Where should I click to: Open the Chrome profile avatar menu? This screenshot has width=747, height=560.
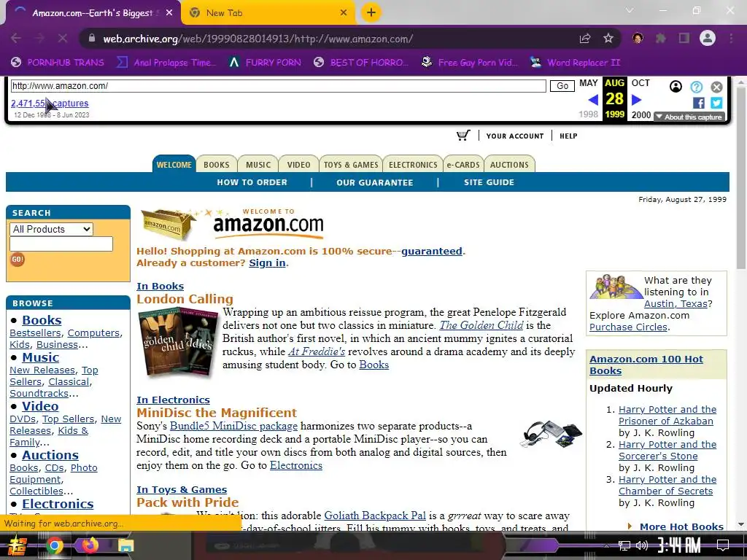(708, 38)
